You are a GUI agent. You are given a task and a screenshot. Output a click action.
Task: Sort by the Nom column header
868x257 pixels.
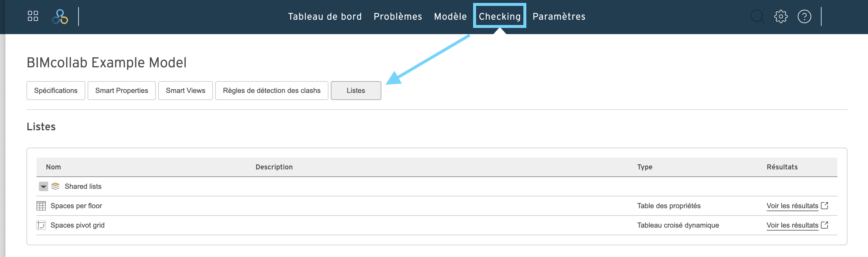tap(53, 167)
